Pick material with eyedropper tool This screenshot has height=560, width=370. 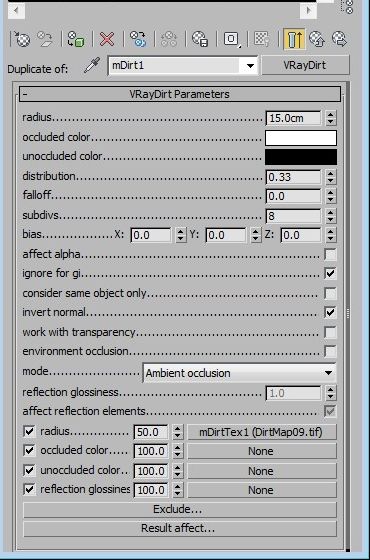coord(92,66)
